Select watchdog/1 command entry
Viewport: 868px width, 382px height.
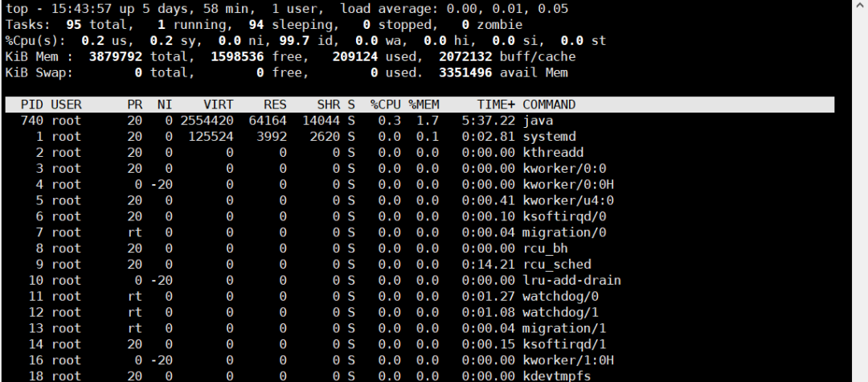click(561, 312)
